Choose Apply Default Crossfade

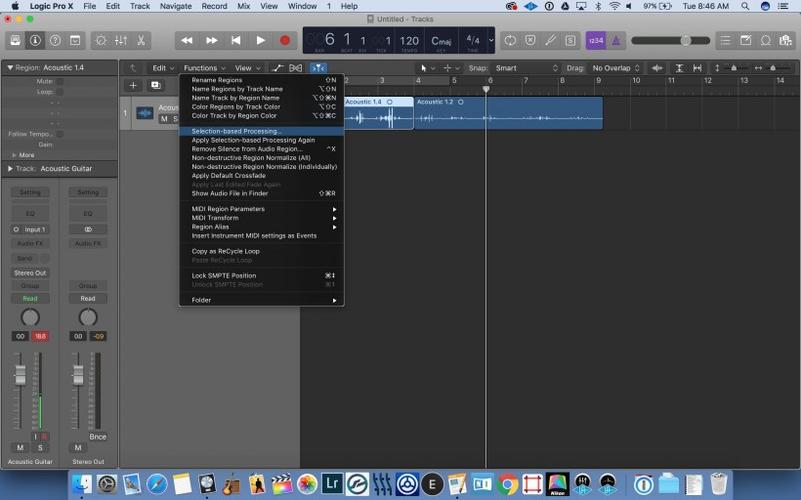(x=262, y=176)
